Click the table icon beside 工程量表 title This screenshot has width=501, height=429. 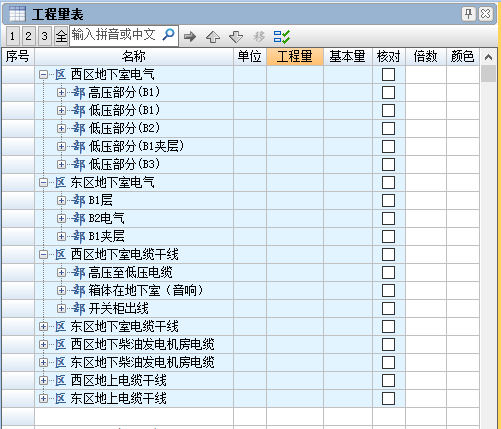tap(17, 14)
